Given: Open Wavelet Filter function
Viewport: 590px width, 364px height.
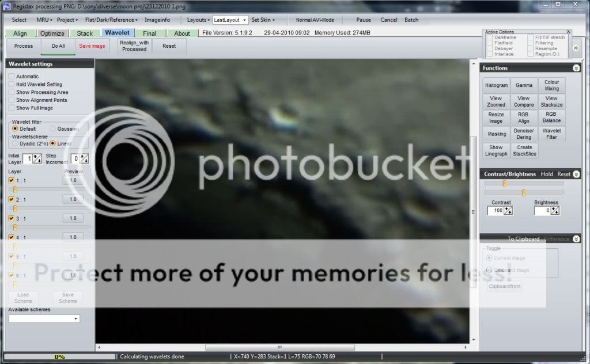Looking at the screenshot, I should coord(551,134).
